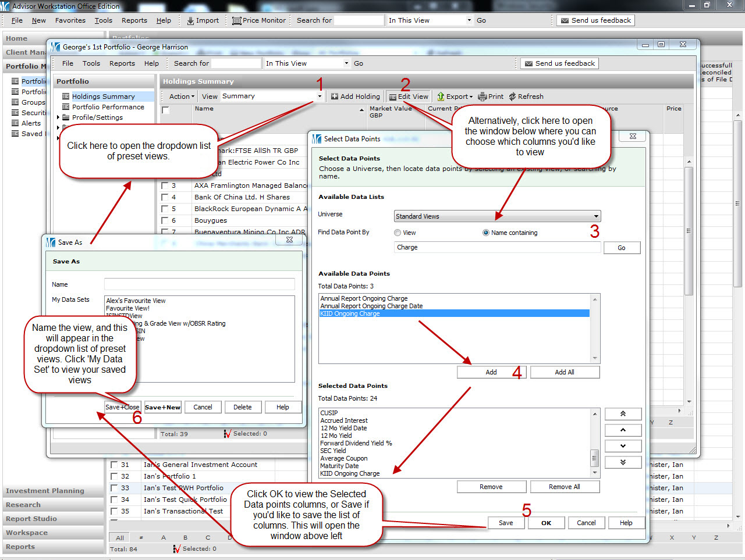Viewport: 745px width, 560px height.
Task: Select the 'View' radio button
Action: point(398,233)
